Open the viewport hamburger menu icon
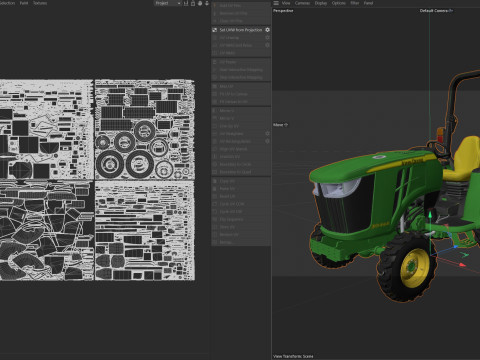Screen dimensions: 480x360 (276, 3)
